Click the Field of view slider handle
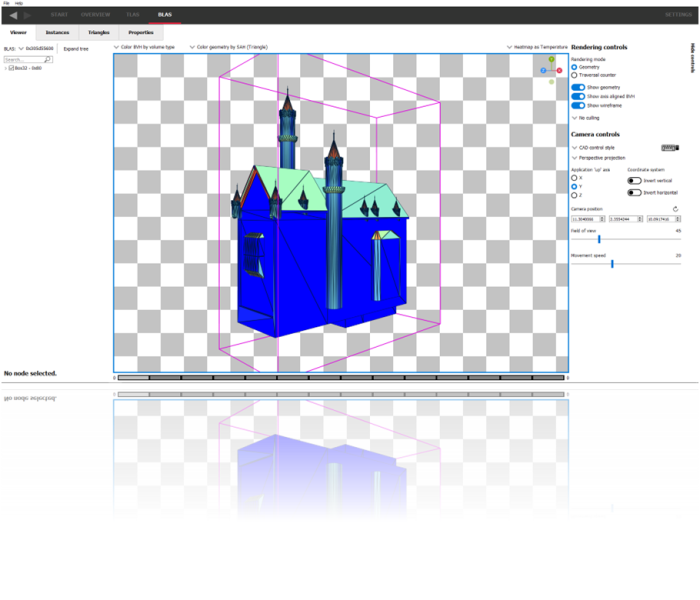Viewport: 700px width, 600px height. point(598,239)
